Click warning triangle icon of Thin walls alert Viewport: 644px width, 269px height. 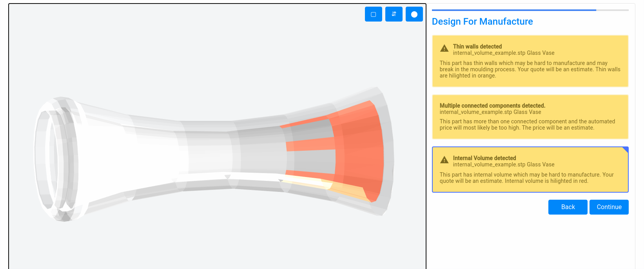[x=444, y=48]
